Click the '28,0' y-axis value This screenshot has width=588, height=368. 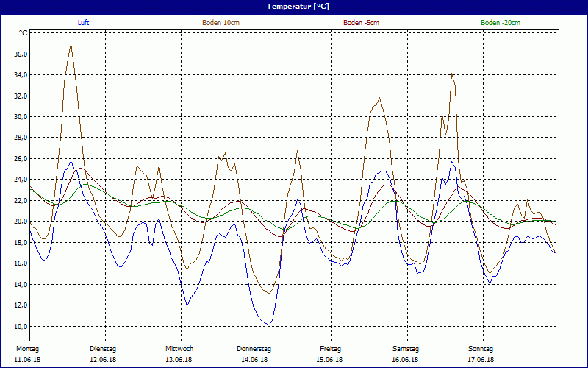(x=21, y=138)
